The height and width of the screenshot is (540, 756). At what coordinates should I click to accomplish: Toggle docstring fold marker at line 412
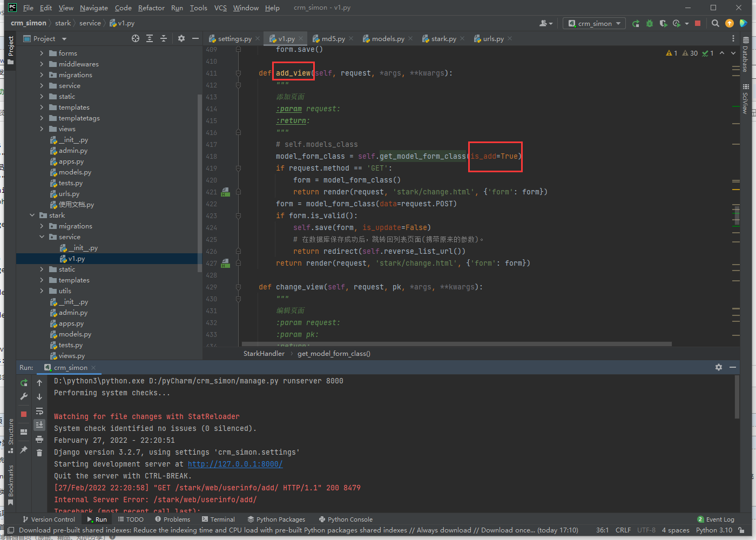point(238,85)
